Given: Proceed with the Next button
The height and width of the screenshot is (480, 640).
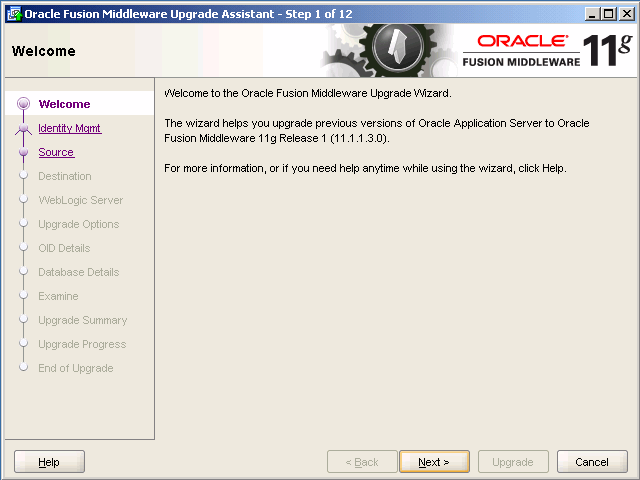Looking at the screenshot, I should pyautogui.click(x=434, y=462).
